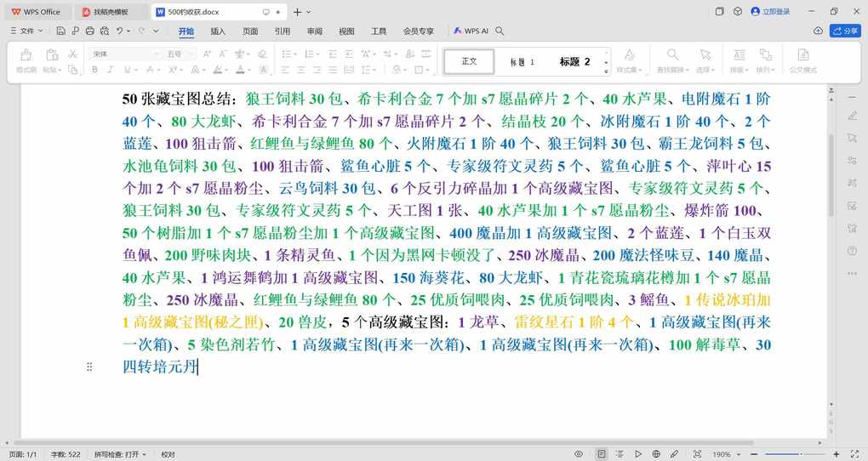Image resolution: width=868 pixels, height=461 pixels.
Task: Open the font size dropdown (五号)
Action: 179,54
